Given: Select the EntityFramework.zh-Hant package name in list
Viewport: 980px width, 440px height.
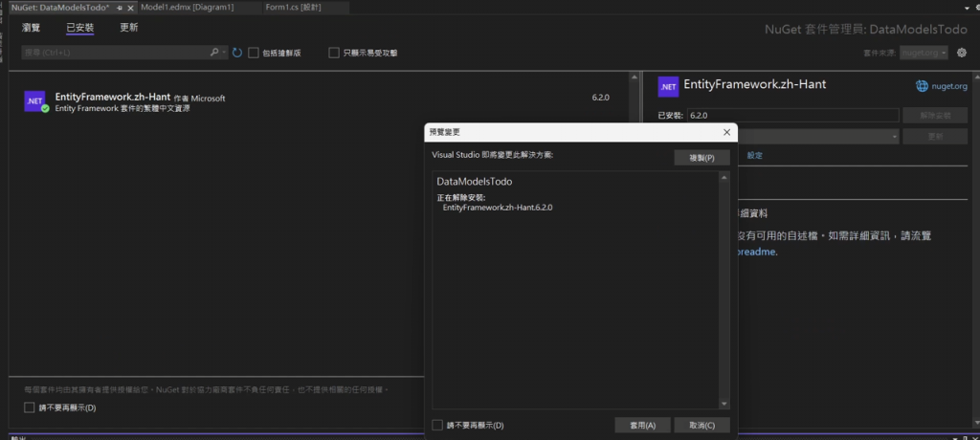Looking at the screenshot, I should click(x=113, y=97).
